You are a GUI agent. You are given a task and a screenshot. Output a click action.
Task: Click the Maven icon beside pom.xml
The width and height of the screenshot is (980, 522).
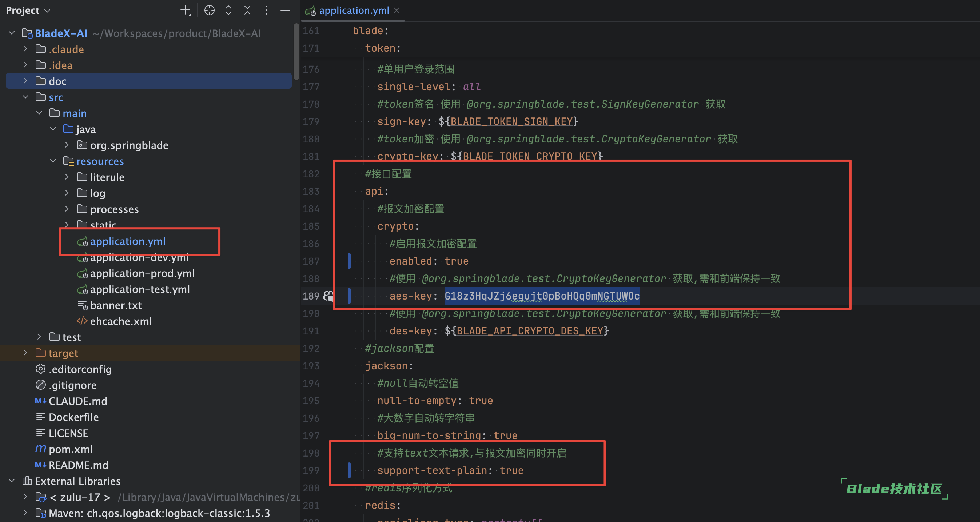point(41,449)
